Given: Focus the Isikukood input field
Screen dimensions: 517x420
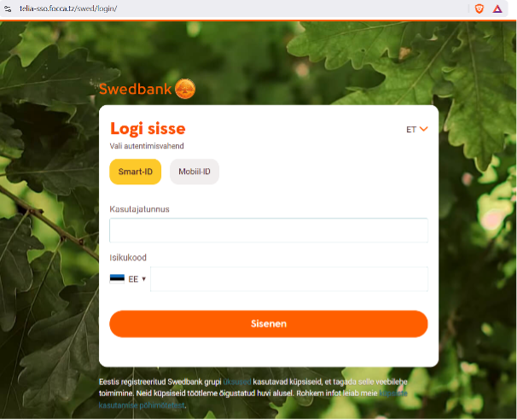Looking at the screenshot, I should [289, 279].
